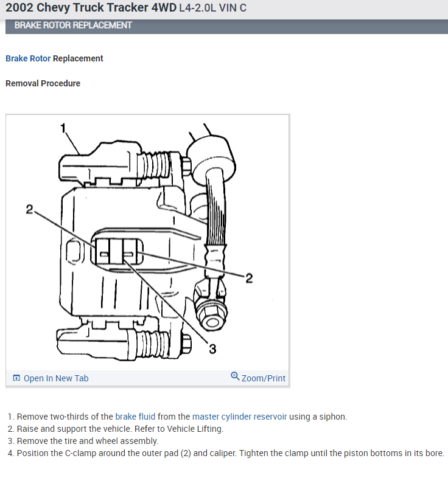Click the Zoom/Print magnifier icon

(235, 376)
